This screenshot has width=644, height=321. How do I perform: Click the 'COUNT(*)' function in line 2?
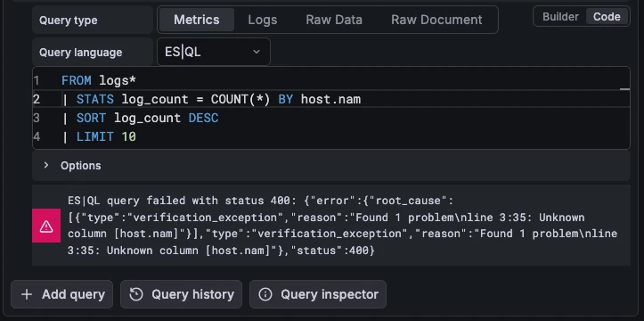click(240, 99)
